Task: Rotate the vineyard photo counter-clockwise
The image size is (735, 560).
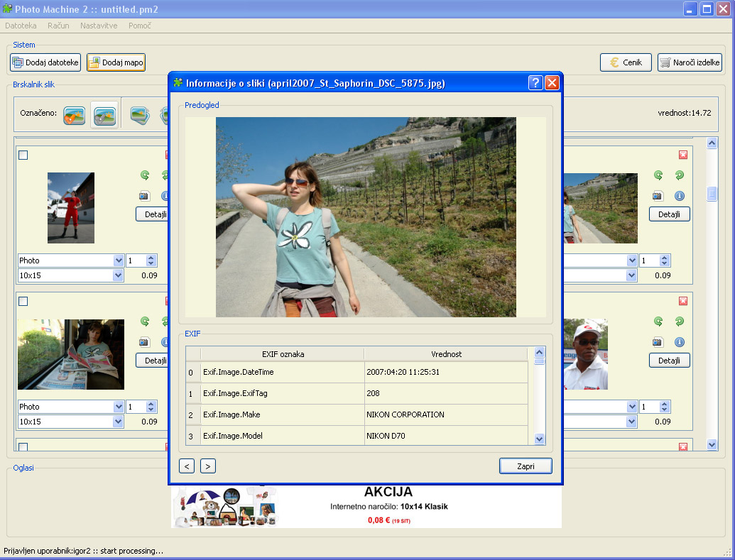Action: tap(658, 175)
